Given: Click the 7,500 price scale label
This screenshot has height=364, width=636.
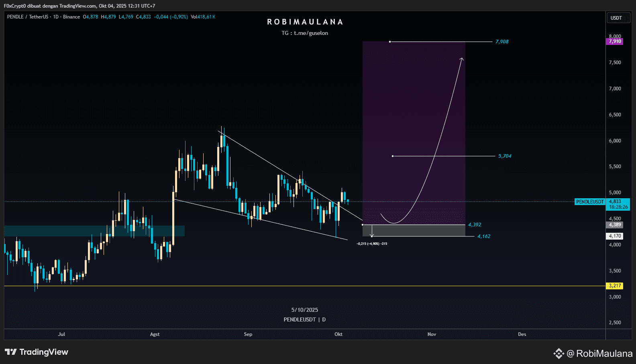Looking at the screenshot, I should point(615,63).
